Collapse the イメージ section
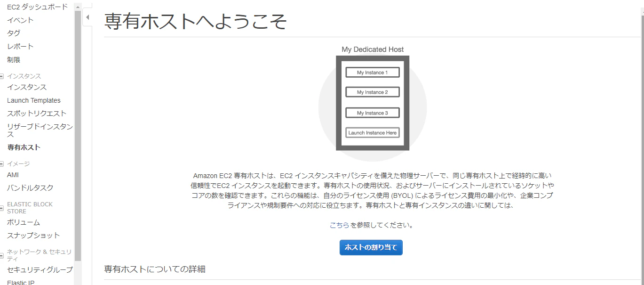 click(x=2, y=164)
